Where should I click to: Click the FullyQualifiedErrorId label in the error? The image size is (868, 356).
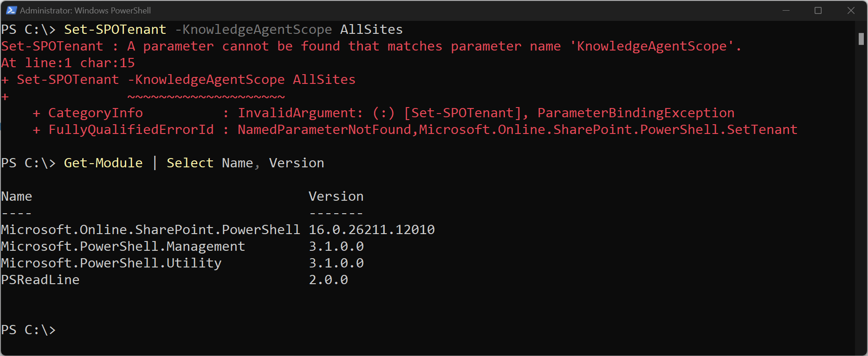point(131,130)
